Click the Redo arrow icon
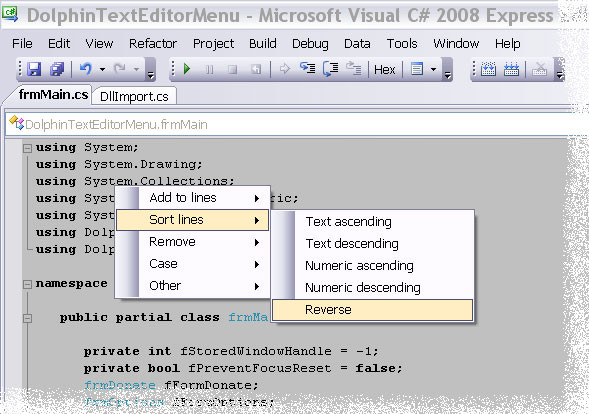The width and height of the screenshot is (589, 414). (120, 69)
